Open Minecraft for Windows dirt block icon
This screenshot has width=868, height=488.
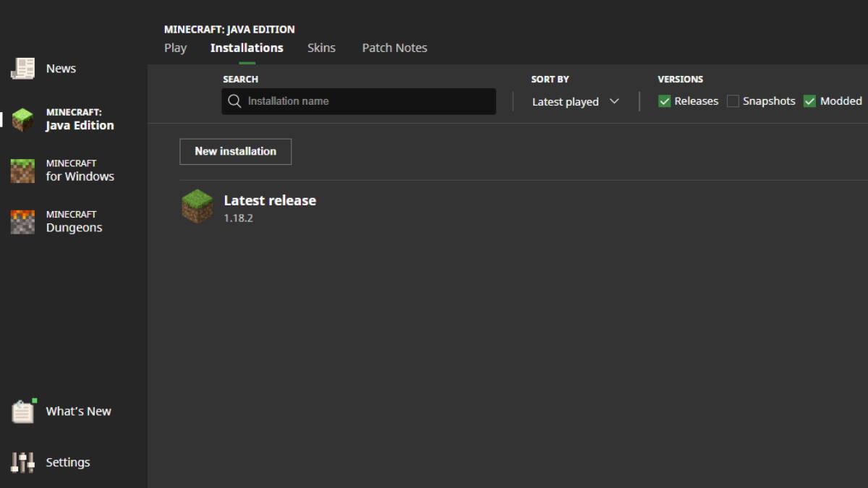[22, 171]
